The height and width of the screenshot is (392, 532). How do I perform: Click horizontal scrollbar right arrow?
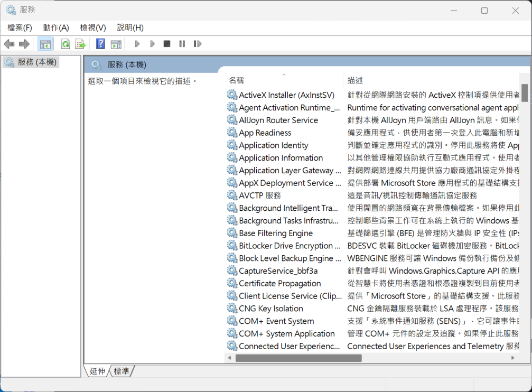(x=512, y=358)
